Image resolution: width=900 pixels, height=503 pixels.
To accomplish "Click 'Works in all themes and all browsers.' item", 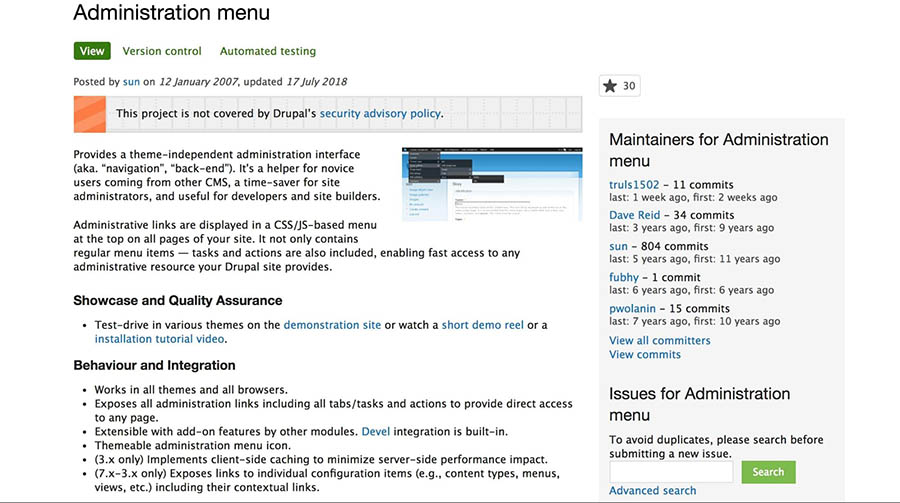I will pos(191,390).
